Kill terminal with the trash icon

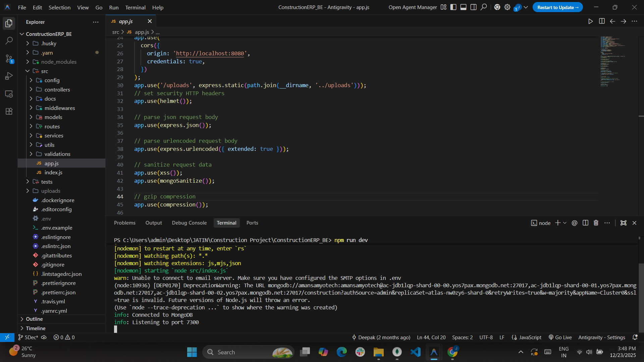click(596, 223)
